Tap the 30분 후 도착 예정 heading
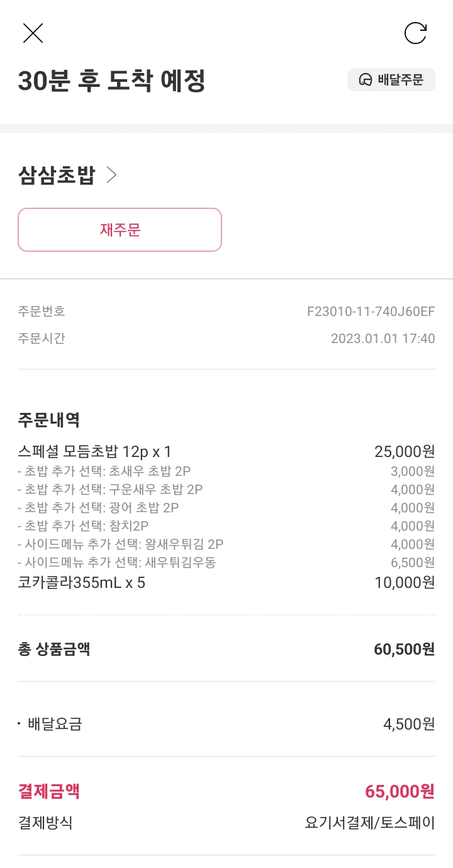The height and width of the screenshot is (868, 453). (x=112, y=81)
